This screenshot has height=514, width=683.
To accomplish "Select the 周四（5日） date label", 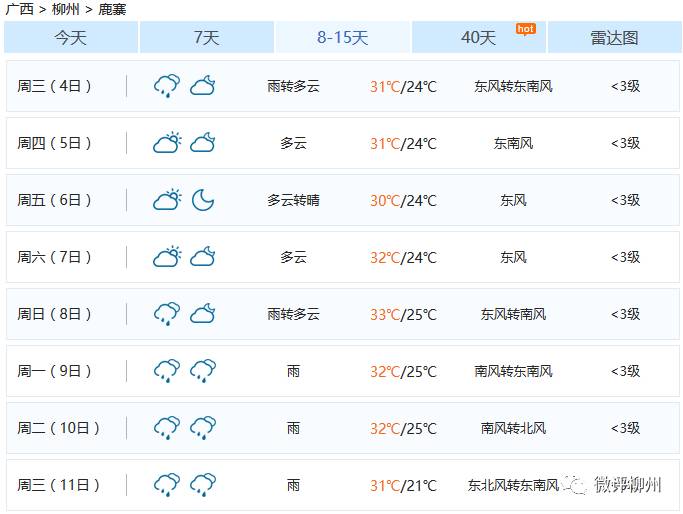I will point(54,143).
